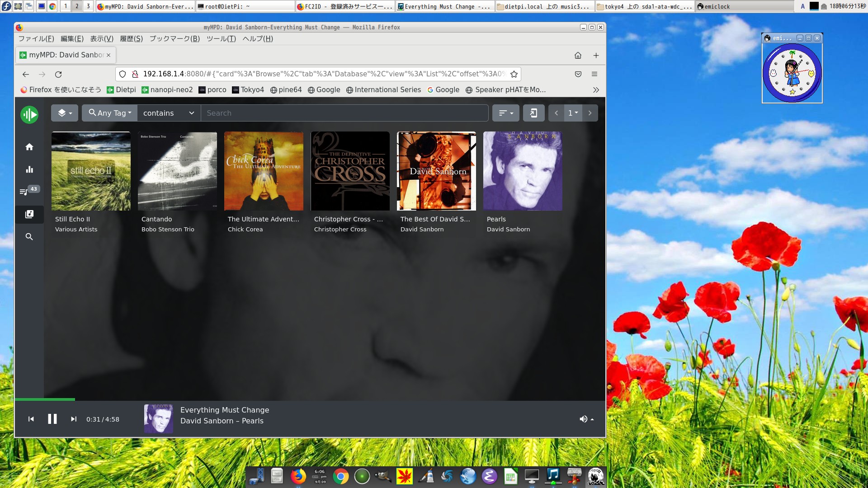868x488 pixels.
Task: Open the contains operator combo box
Action: click(168, 113)
